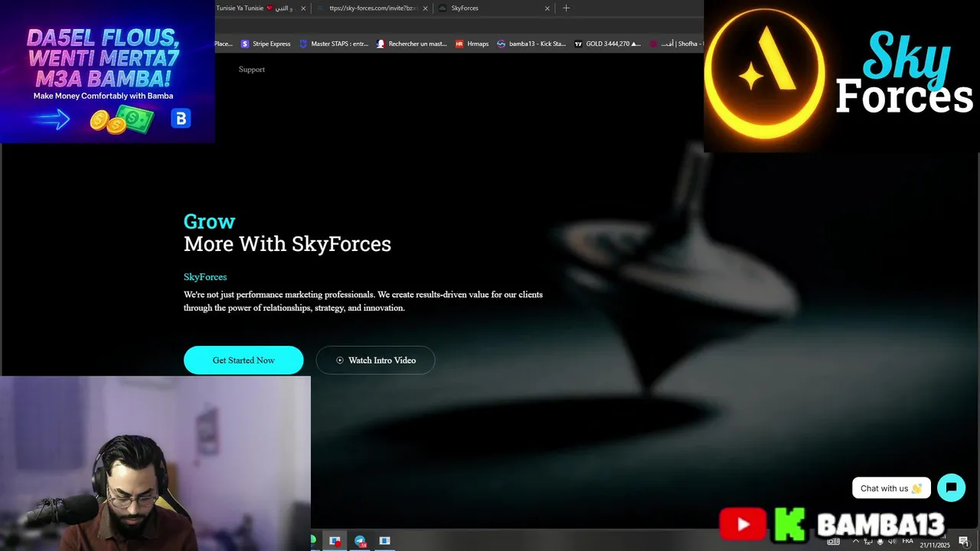Open the Master STAPS bookmark
This screenshot has height=551, width=980.
(334, 44)
